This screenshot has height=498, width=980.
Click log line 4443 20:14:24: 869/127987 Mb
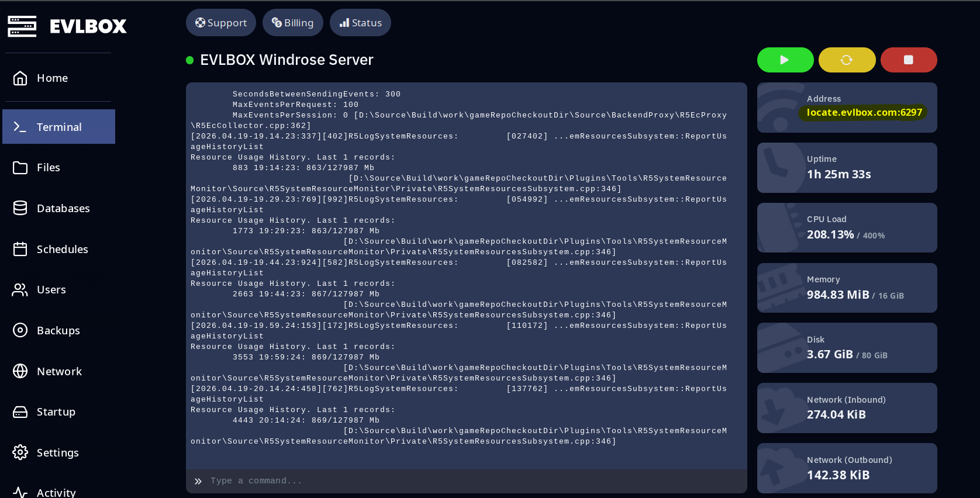306,420
